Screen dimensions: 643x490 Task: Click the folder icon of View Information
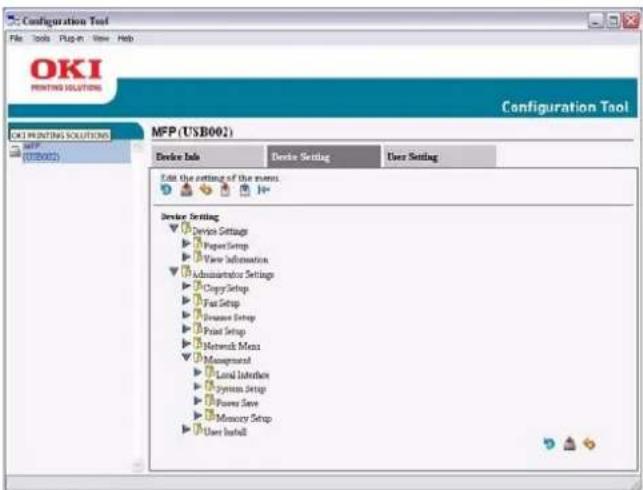(198, 257)
